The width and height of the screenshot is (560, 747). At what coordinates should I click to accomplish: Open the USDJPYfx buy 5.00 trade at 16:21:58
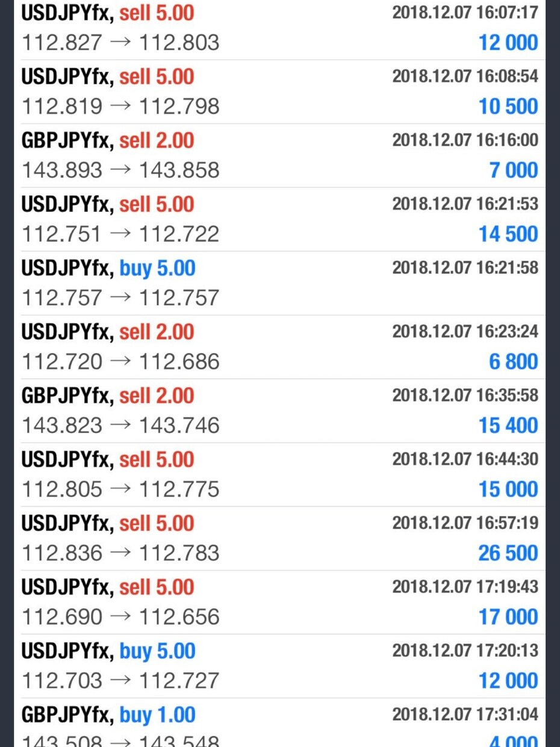coord(279,283)
